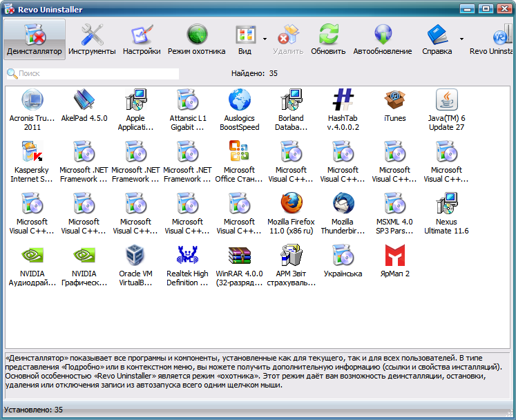516x420 pixels.
Task: Select WinRAR 4.0.0 entry
Action: [x=239, y=265]
